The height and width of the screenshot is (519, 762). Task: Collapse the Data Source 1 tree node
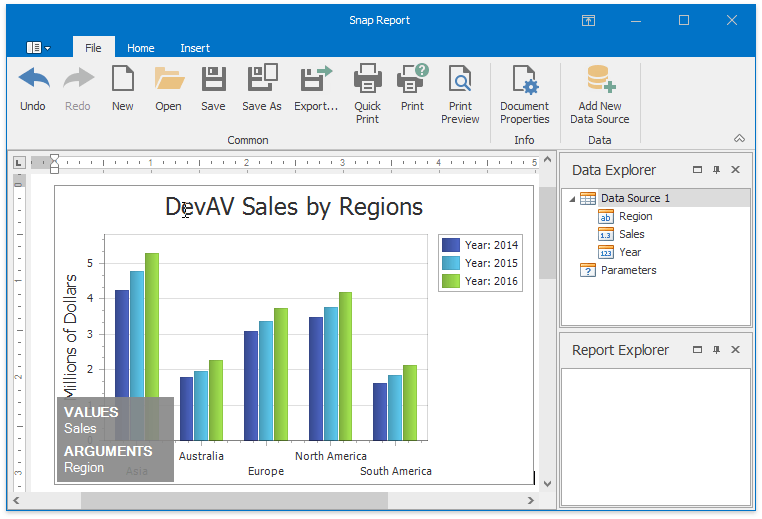pyautogui.click(x=572, y=199)
